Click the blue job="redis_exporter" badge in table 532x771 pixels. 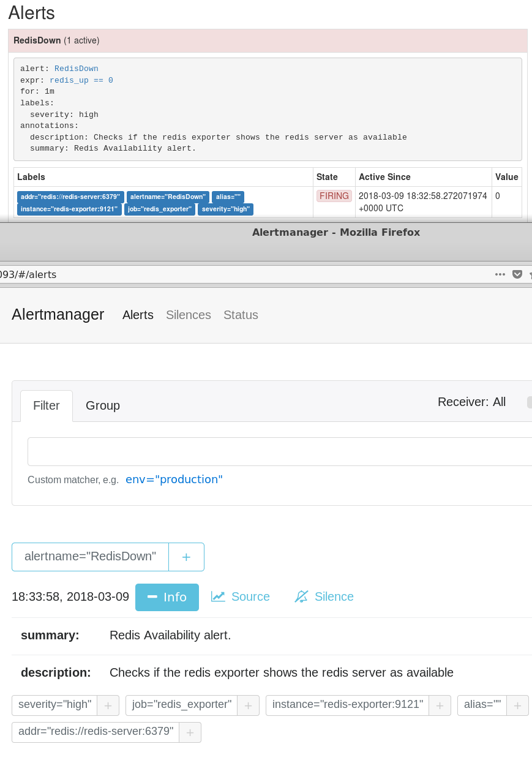tap(160, 209)
